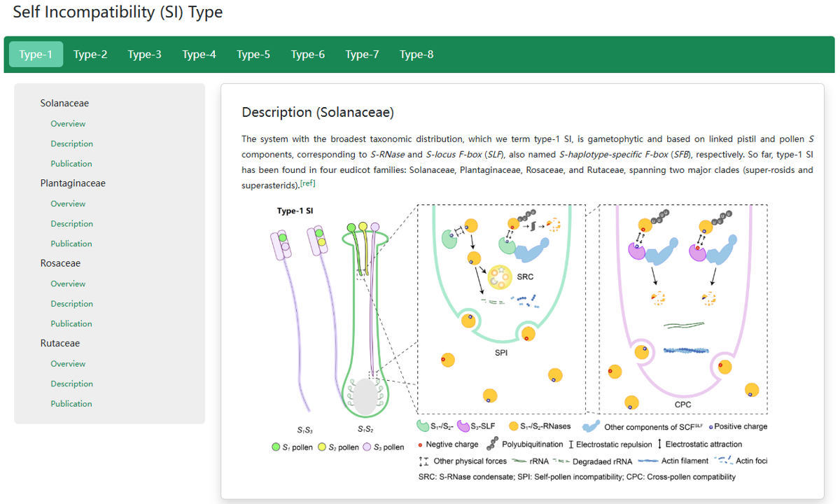Click the green S1 pollen legend circle
Image resolution: width=840 pixels, height=504 pixels.
coord(276,447)
